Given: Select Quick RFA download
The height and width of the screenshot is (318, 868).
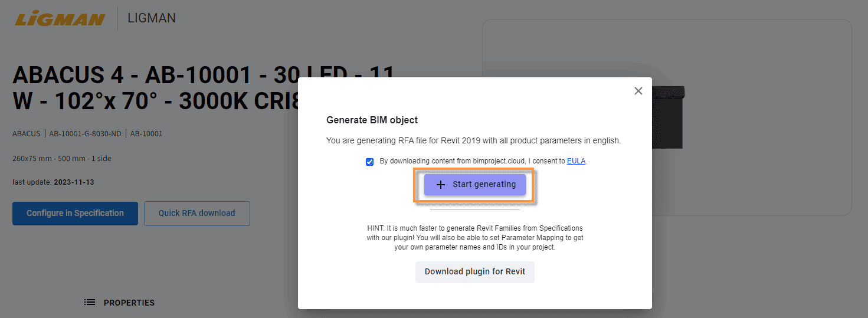Looking at the screenshot, I should tap(196, 214).
